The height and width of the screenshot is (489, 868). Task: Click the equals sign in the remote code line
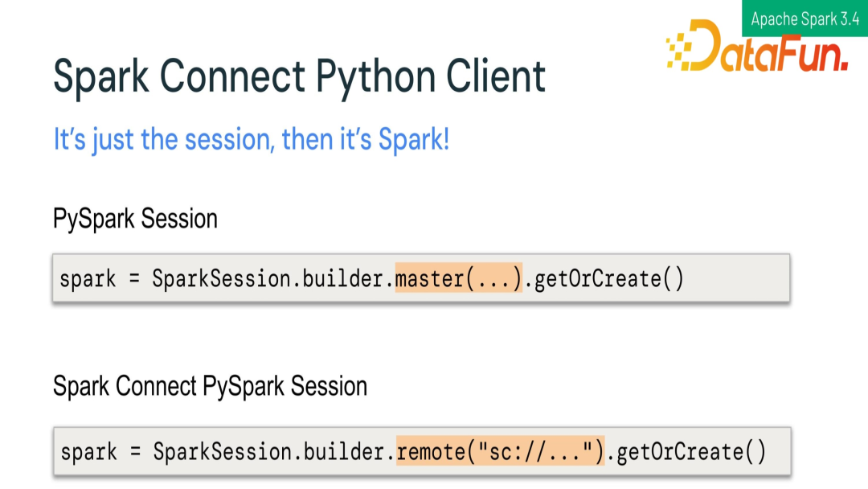coord(136,451)
